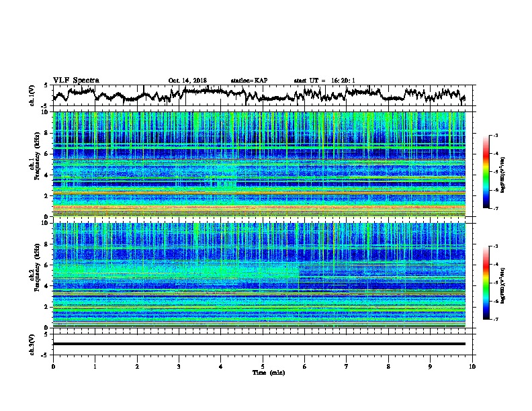This screenshot has width=532, height=411.
Task: Click the time axis tick label "1"
Action: point(95,367)
